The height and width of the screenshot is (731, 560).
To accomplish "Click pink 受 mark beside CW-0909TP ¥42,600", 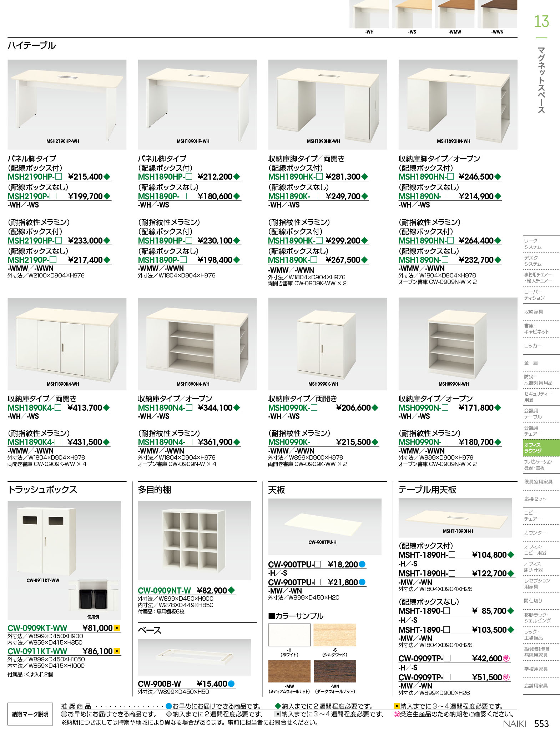I will coord(506,658).
